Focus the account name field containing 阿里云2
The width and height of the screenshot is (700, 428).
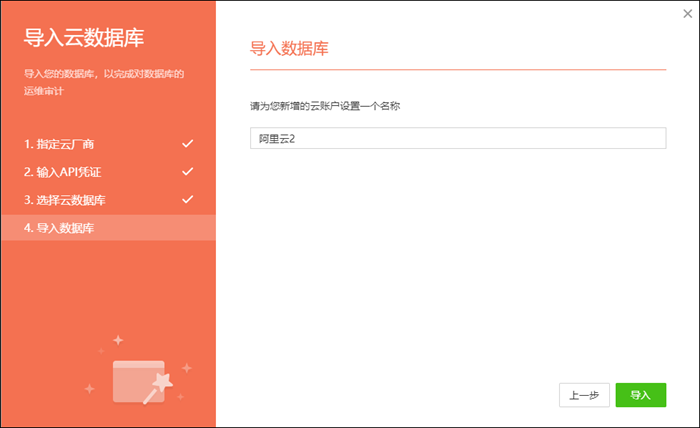[458, 138]
